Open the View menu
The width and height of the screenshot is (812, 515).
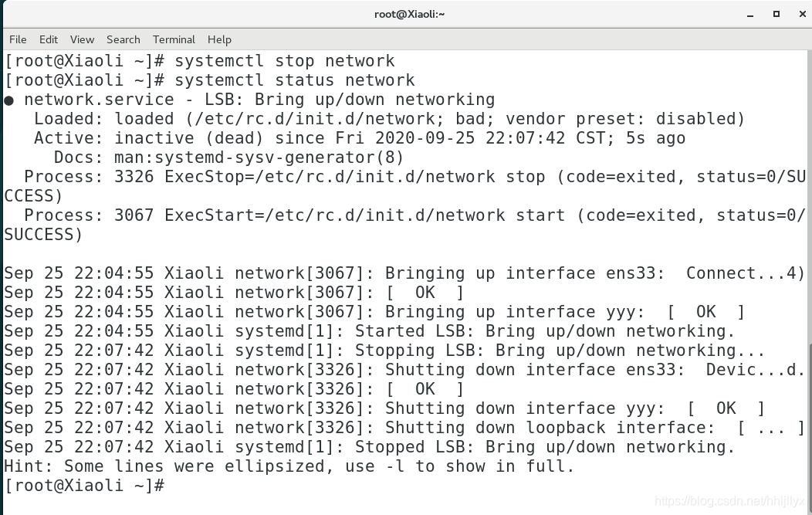point(82,39)
